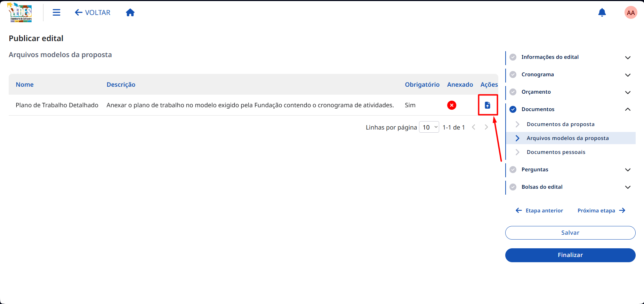Sort by the Anexado column header
644x304 pixels.
tap(460, 85)
